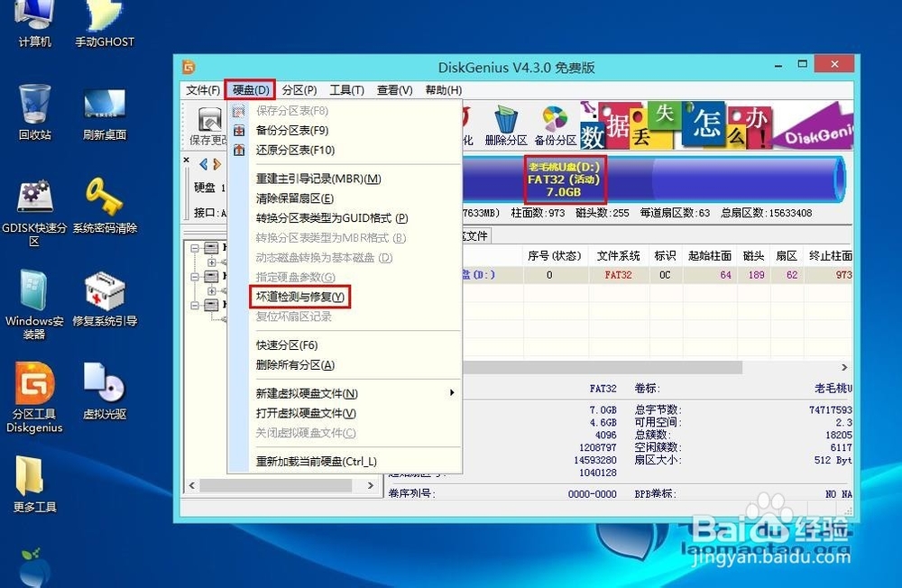Viewport: 902px width, 588px height.
Task: Click the 扇区 column header
Action: click(787, 255)
